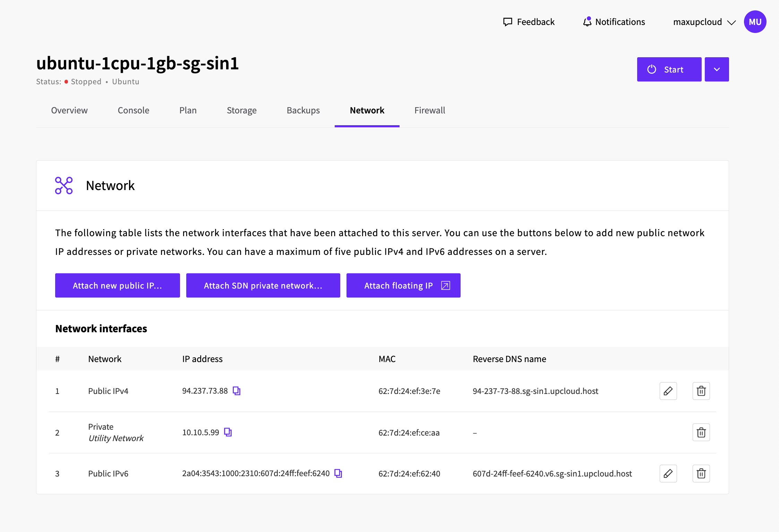Copy the 94.237.73.88 IP address
This screenshot has height=532, width=779.
237,391
